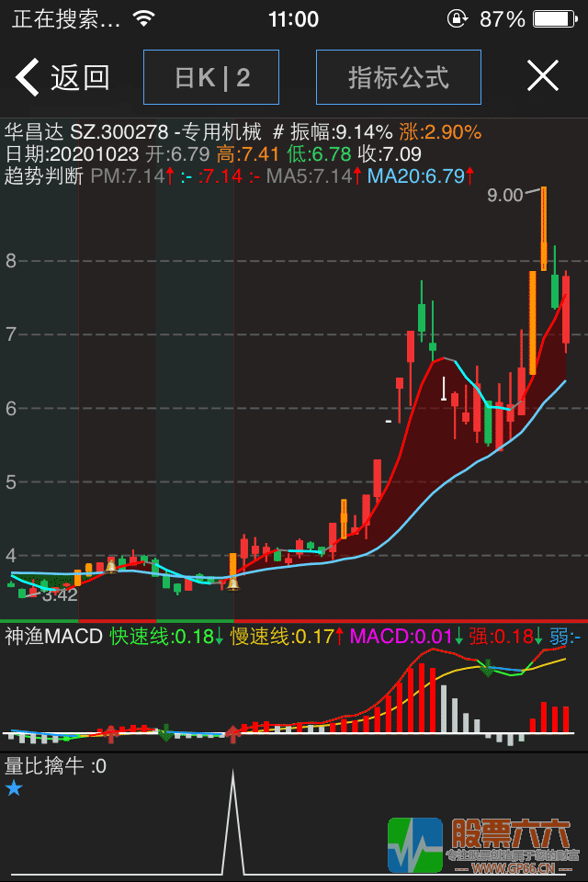This screenshot has height=882, width=588.
Task: Tap the white spike in 量比擒牛 chart
Action: [x=233, y=821]
